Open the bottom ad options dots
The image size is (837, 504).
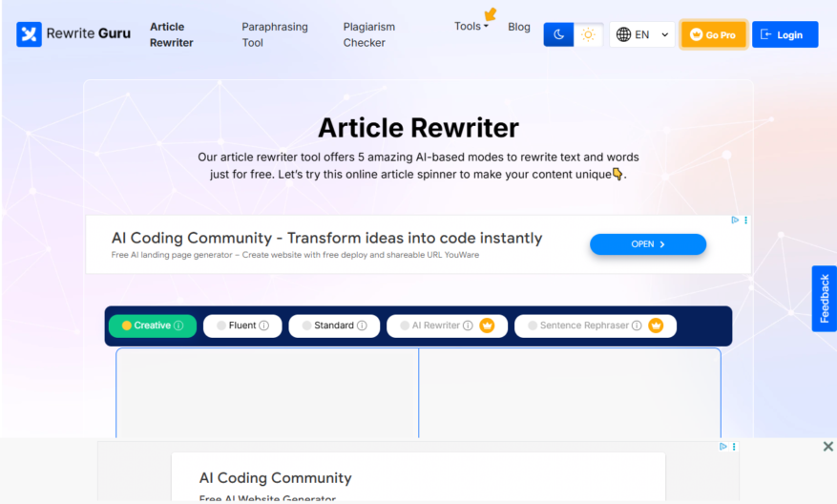(x=734, y=447)
